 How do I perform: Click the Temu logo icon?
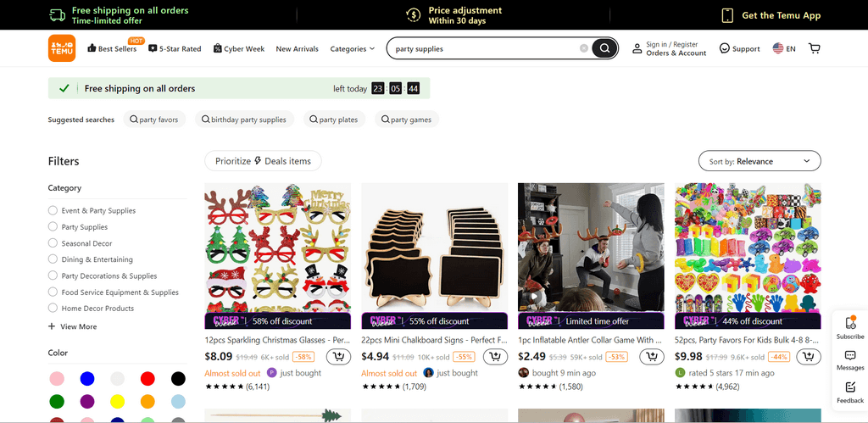point(62,48)
